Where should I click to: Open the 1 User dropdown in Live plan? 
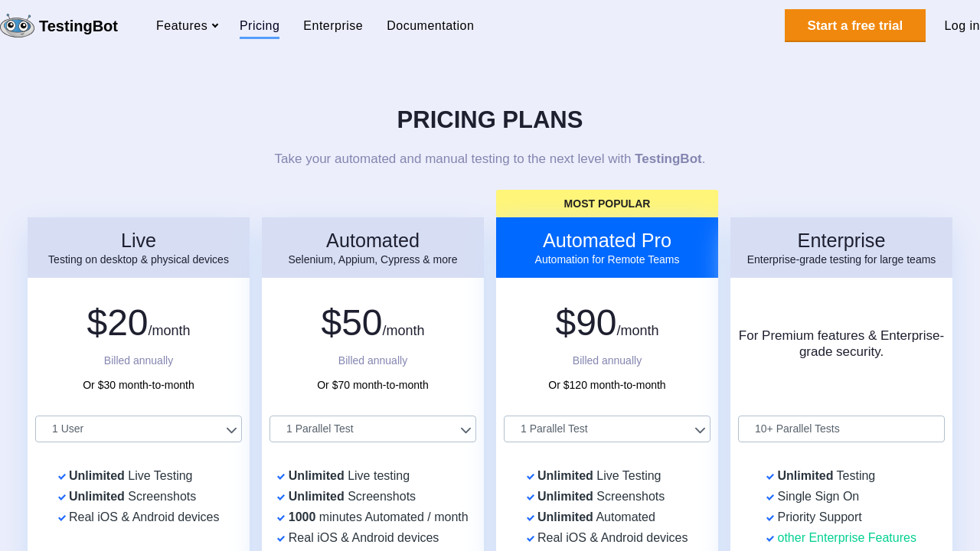click(x=139, y=429)
